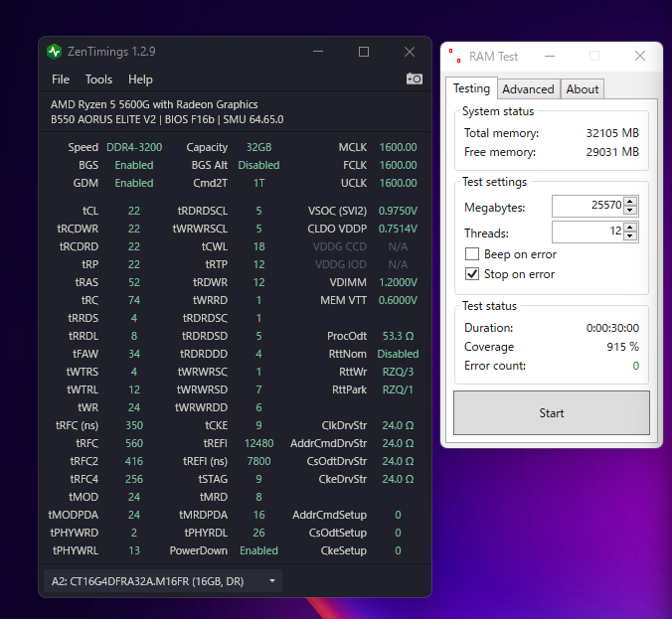This screenshot has width=672, height=619.
Task: Click the tCL value 22
Action: click(134, 211)
